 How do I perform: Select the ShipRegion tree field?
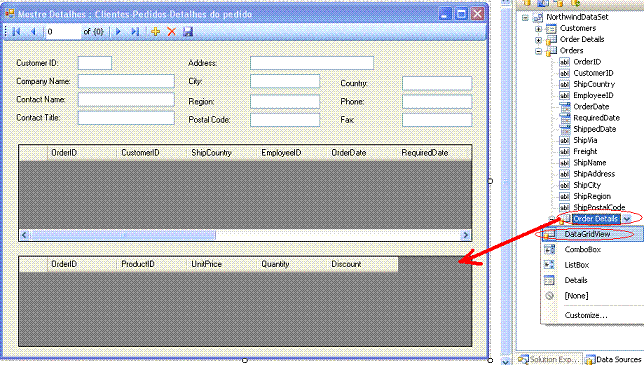(x=592, y=196)
